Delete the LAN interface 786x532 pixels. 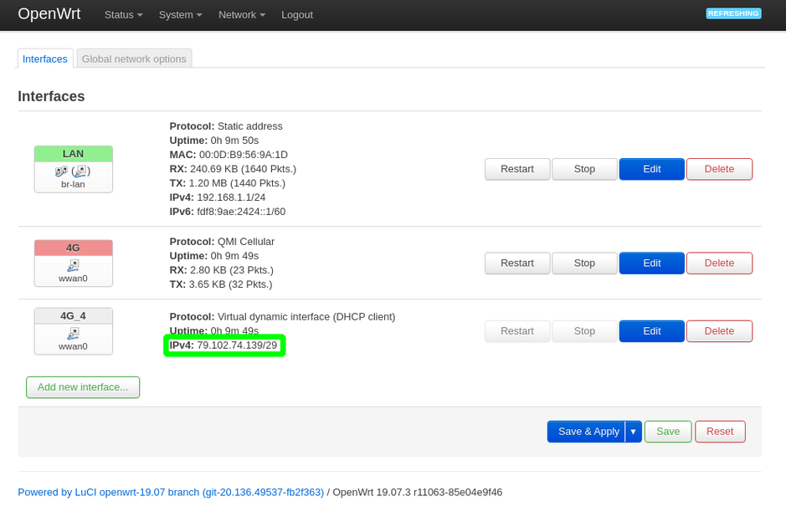click(x=719, y=169)
